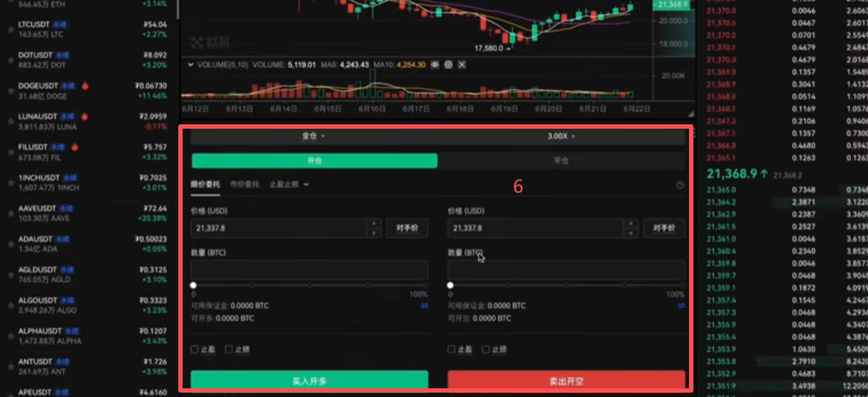Add AAVEUSDT to favorites via star
Viewport: 868px width, 397px height.
[x=10, y=214]
